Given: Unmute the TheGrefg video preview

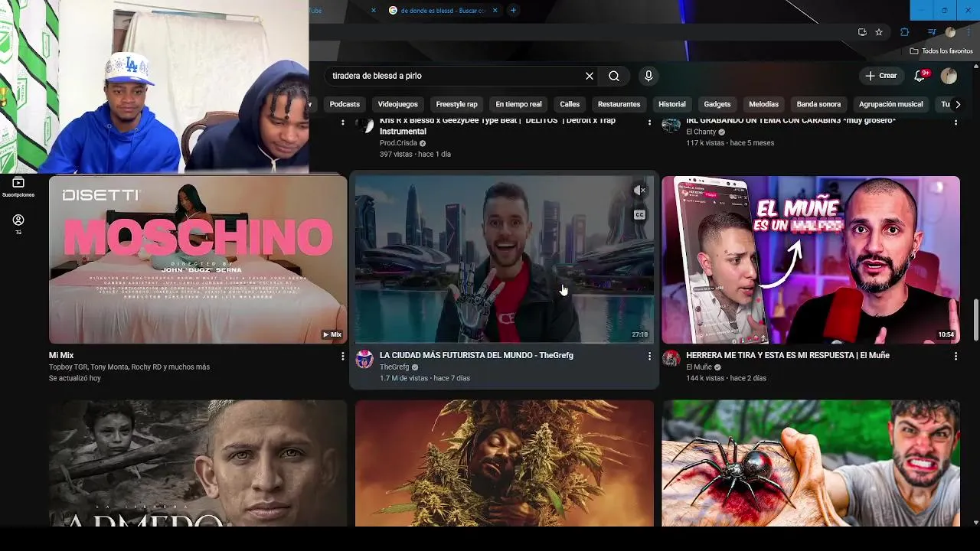Looking at the screenshot, I should tap(639, 190).
